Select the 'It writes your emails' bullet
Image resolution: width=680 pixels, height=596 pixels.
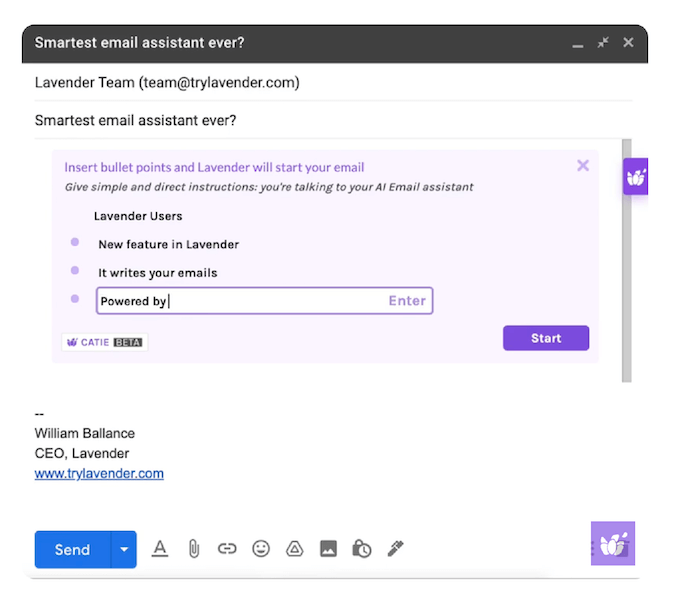pyautogui.click(x=157, y=273)
